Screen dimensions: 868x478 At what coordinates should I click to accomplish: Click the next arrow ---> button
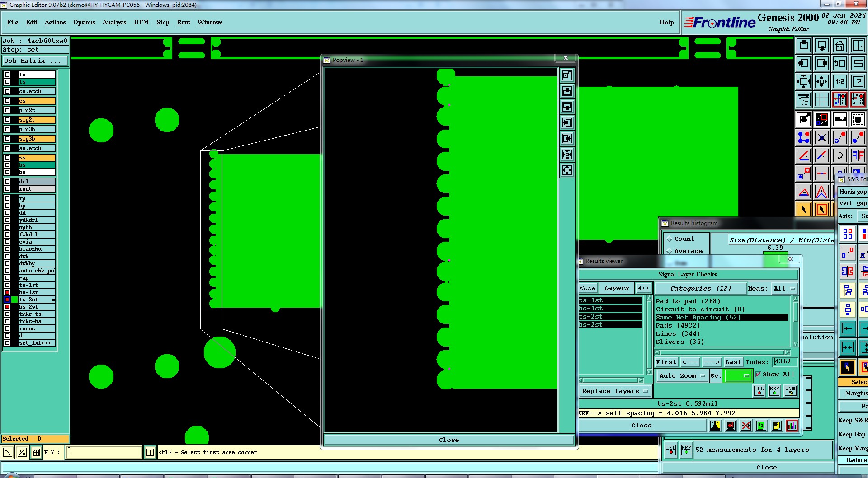[712, 362]
